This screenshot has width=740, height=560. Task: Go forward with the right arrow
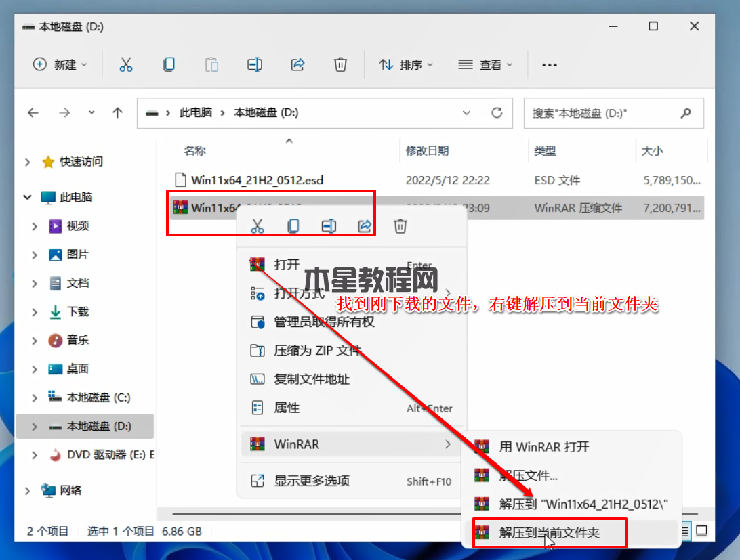(64, 113)
